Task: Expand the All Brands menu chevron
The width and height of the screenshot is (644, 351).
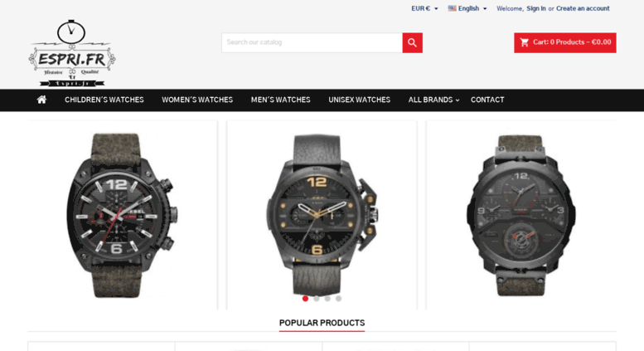Action: point(458,100)
